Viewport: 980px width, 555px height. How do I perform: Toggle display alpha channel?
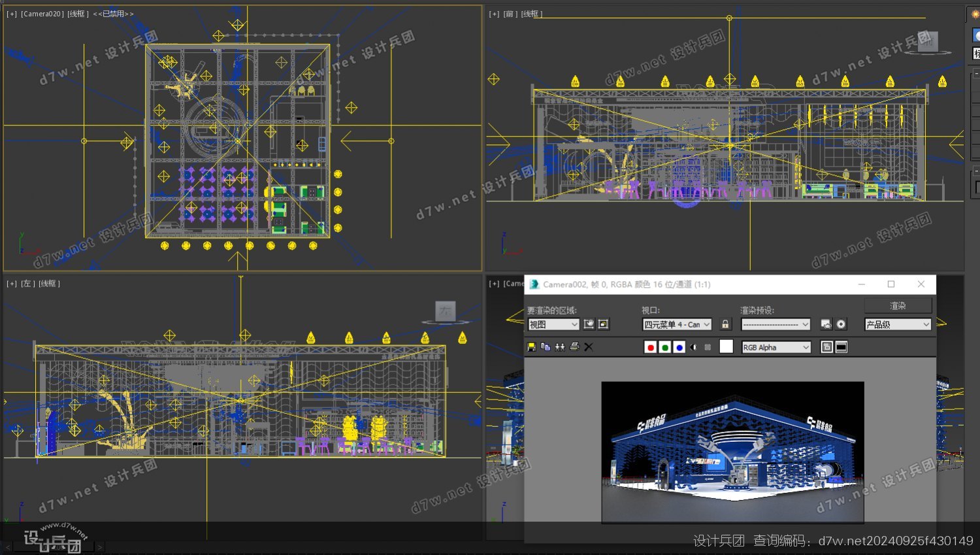pos(694,347)
